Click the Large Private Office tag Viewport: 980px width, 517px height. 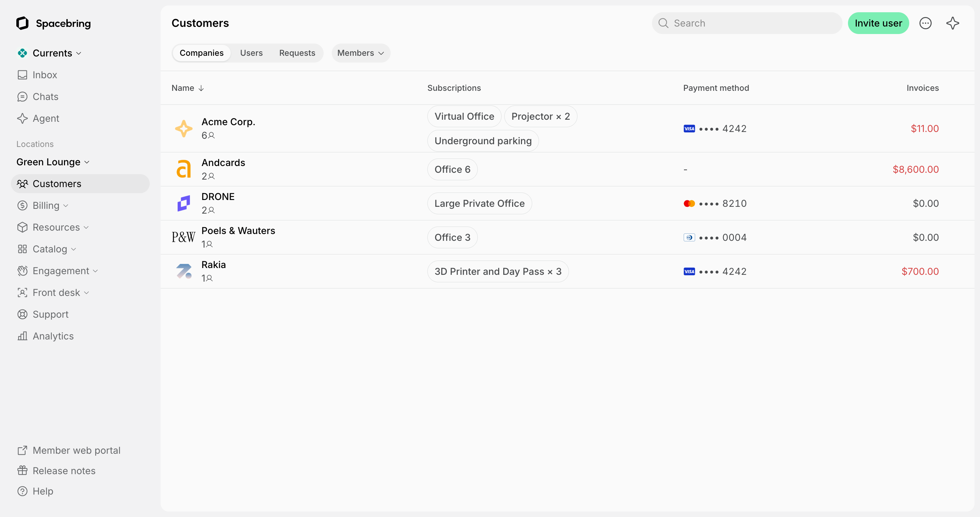coord(480,203)
